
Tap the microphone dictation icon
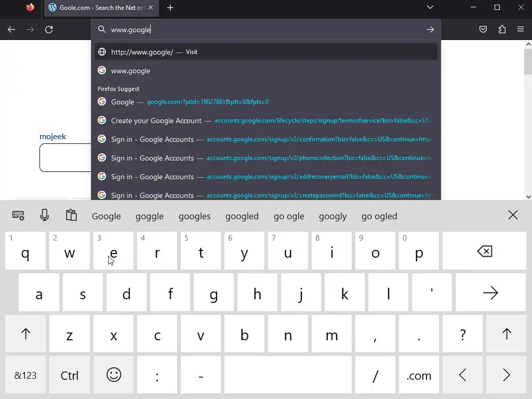point(45,215)
